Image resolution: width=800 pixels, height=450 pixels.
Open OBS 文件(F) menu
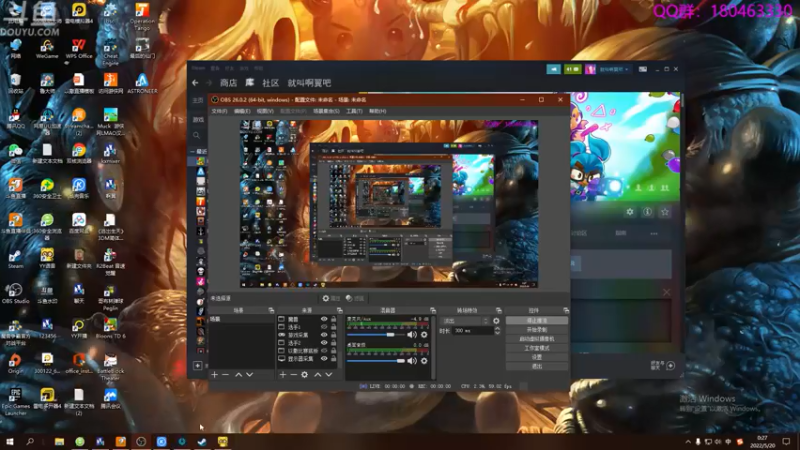point(219,111)
